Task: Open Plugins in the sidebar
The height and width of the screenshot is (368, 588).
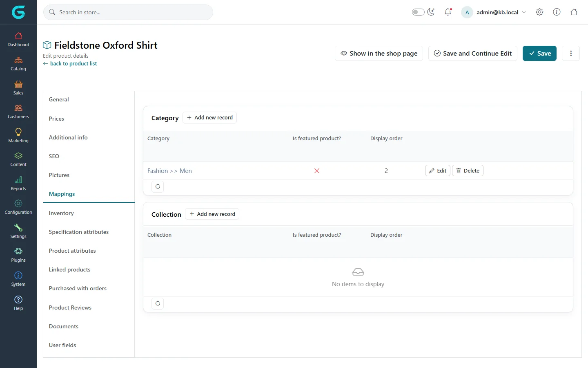Action: click(18, 255)
